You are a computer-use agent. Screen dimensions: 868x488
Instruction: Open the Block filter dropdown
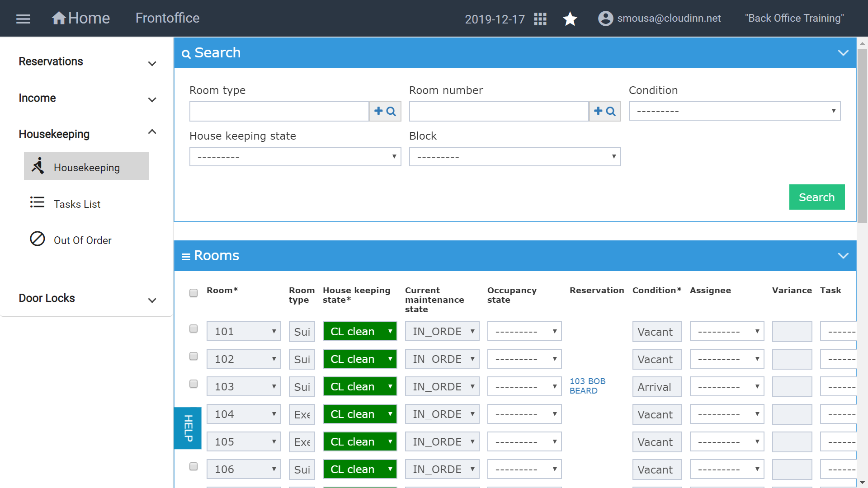(515, 157)
